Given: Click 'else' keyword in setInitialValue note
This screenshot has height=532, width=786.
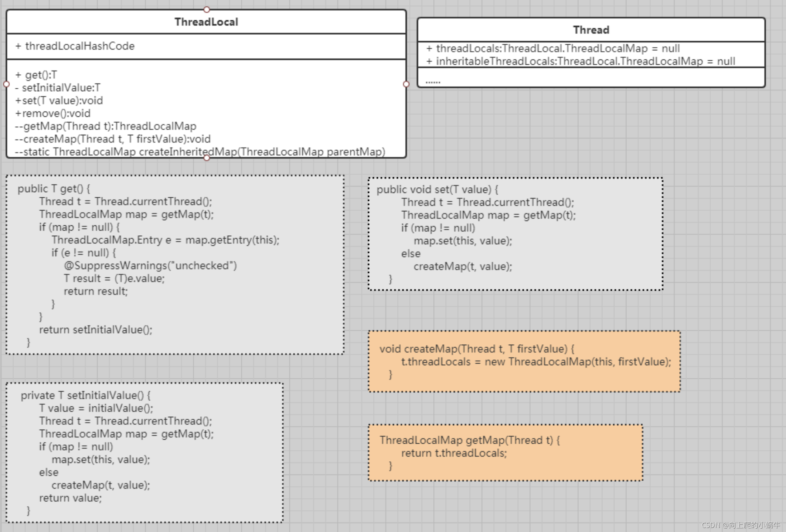Looking at the screenshot, I should click(x=49, y=473).
